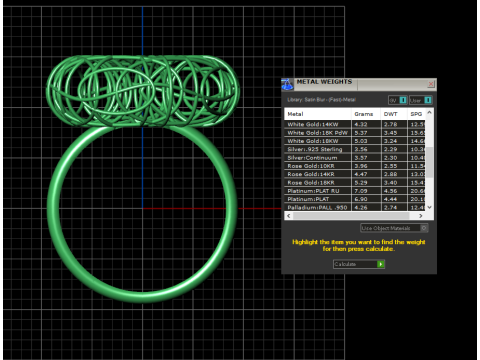Close the Metal Weights panel
Screen dimensions: 480x360
click(x=431, y=84)
